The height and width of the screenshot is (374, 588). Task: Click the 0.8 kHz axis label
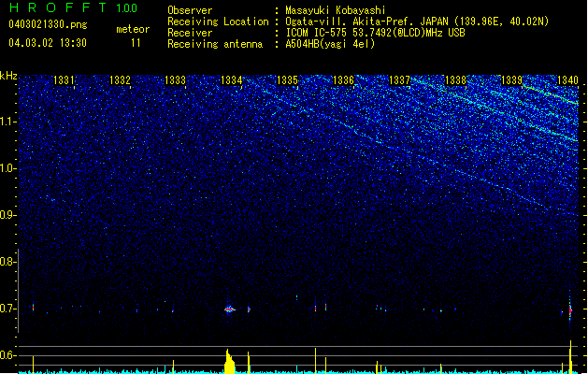8,262
